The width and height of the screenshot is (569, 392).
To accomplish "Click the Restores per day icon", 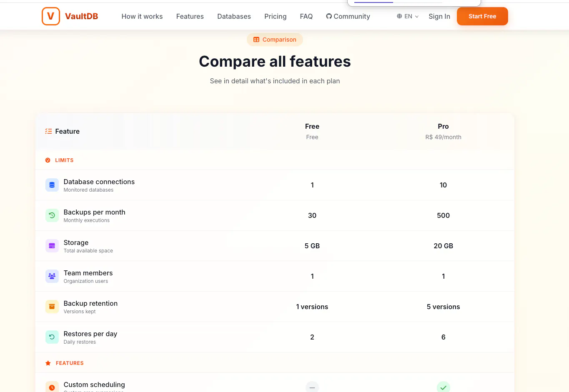I will [52, 337].
